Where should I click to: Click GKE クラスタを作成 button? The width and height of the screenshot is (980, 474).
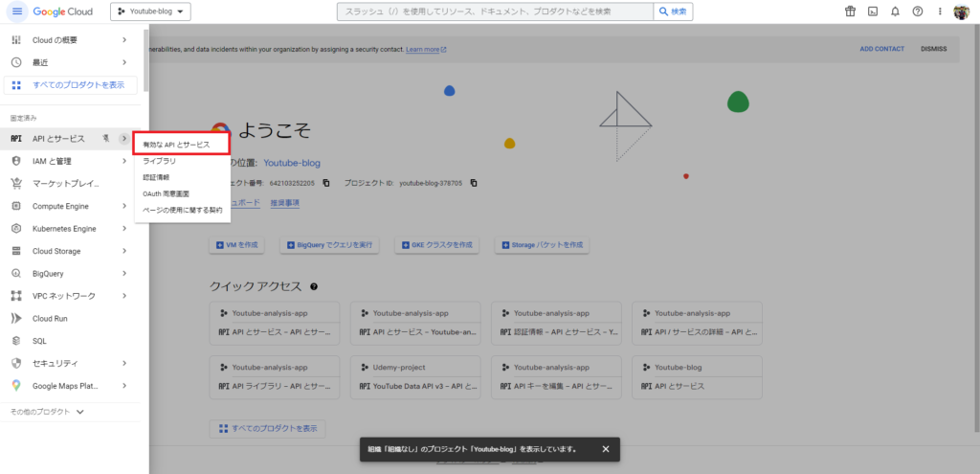point(436,245)
